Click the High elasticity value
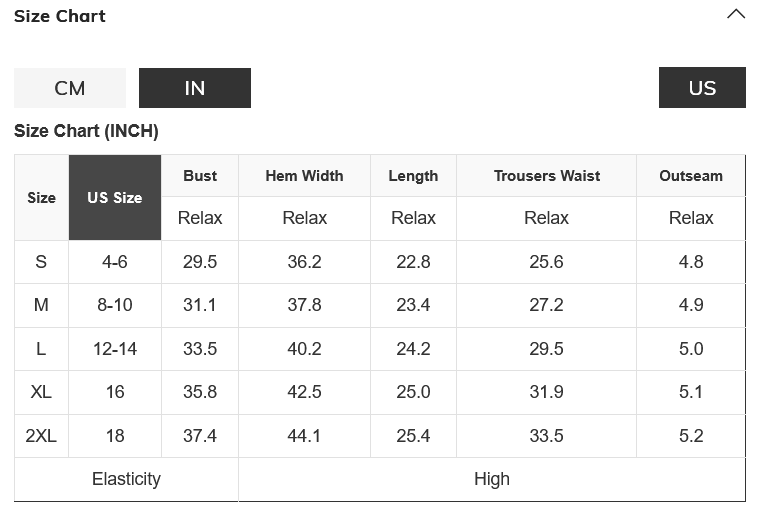The image size is (767, 527). [492, 479]
